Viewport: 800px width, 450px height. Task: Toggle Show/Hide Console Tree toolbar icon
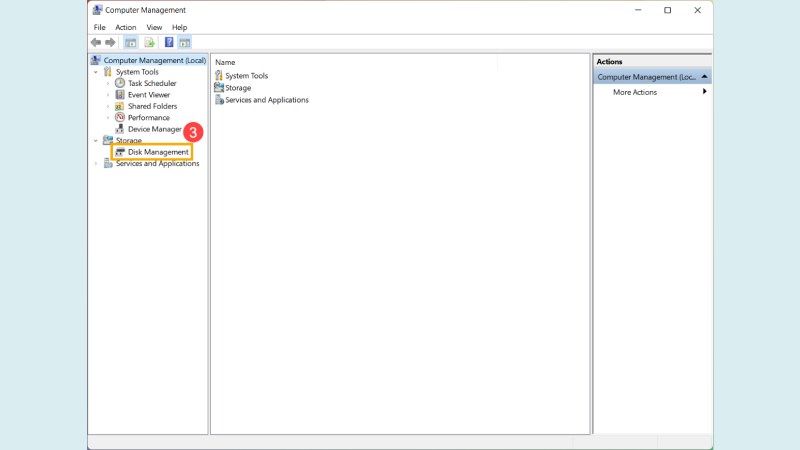click(131, 42)
